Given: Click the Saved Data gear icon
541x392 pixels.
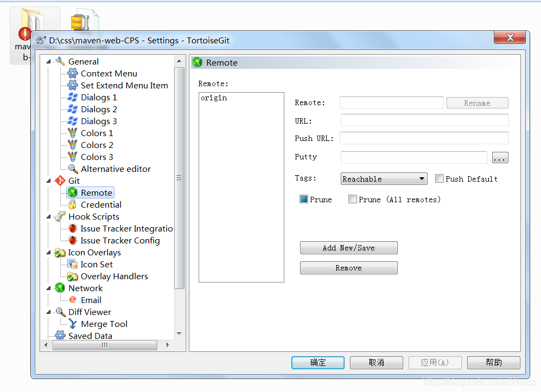Looking at the screenshot, I should coord(60,336).
